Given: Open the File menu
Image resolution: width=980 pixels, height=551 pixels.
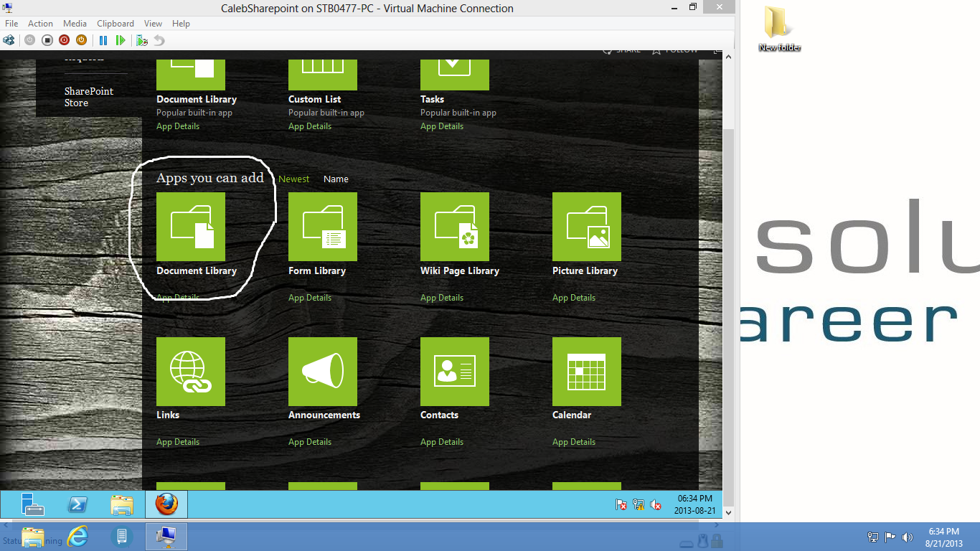Looking at the screenshot, I should [x=11, y=24].
